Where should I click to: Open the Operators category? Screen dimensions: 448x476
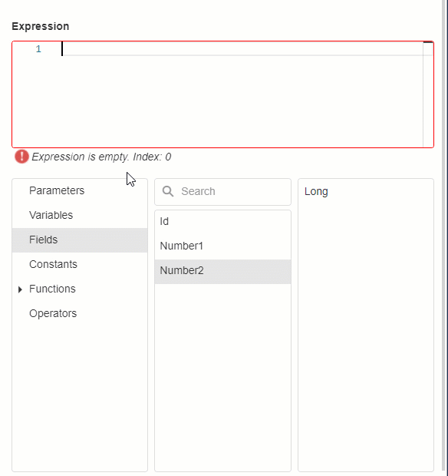80,313
